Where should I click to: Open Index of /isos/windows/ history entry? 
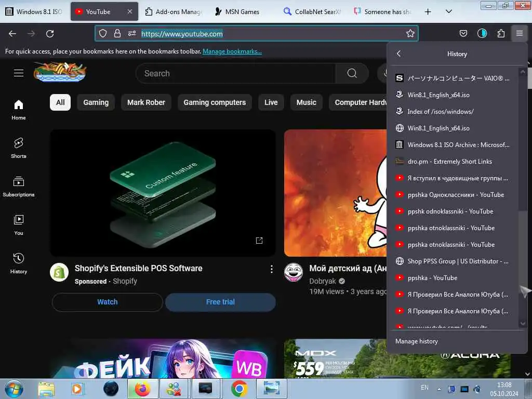pyautogui.click(x=454, y=111)
